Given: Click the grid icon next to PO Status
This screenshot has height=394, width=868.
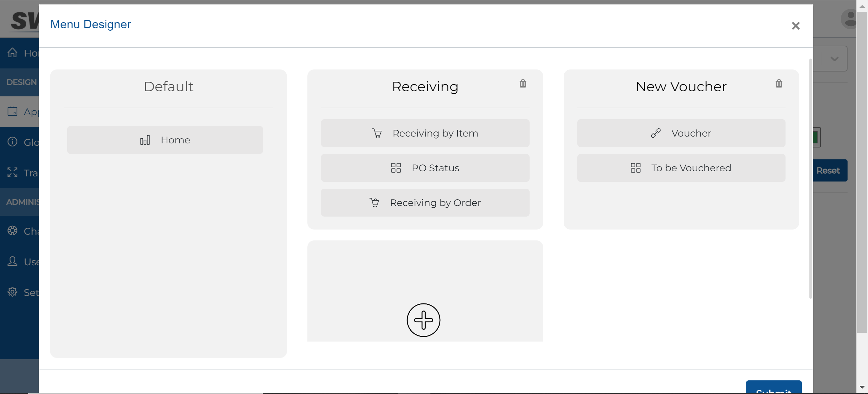Looking at the screenshot, I should point(396,168).
